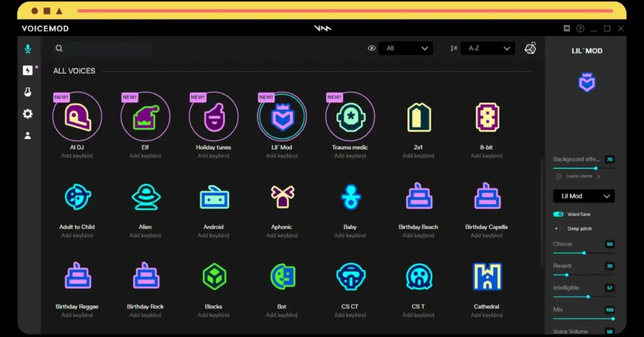This screenshot has height=337, width=644.
Task: Pick the Alien voice icon
Action: click(145, 197)
